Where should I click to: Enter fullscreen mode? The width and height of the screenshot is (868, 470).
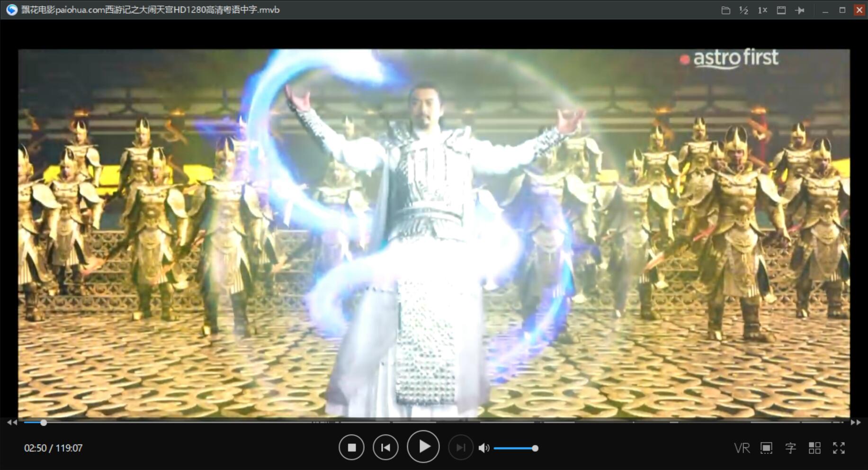click(x=839, y=448)
